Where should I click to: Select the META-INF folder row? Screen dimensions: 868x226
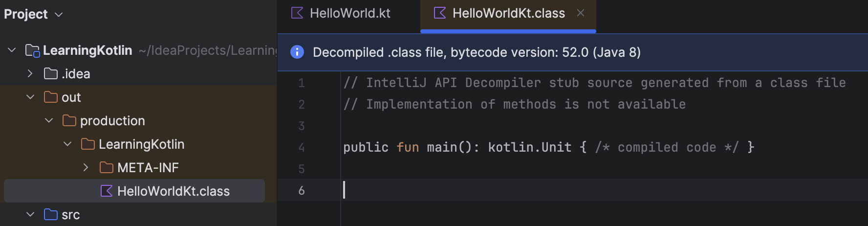coord(138,168)
